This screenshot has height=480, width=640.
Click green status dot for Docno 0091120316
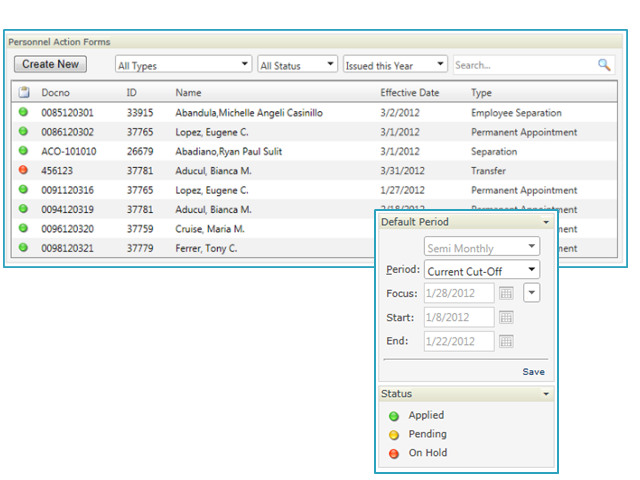point(24,189)
